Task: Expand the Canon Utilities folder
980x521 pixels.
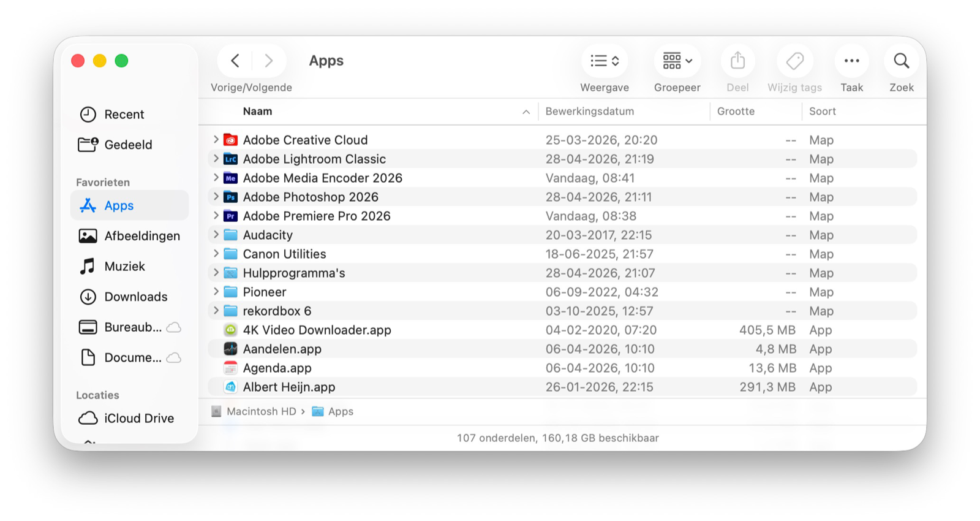Action: click(x=216, y=254)
